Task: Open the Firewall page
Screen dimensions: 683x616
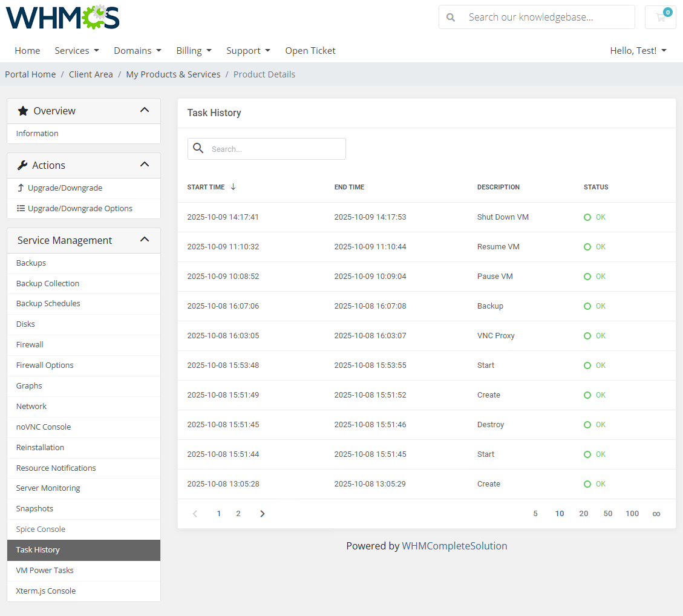Action: coord(83,344)
